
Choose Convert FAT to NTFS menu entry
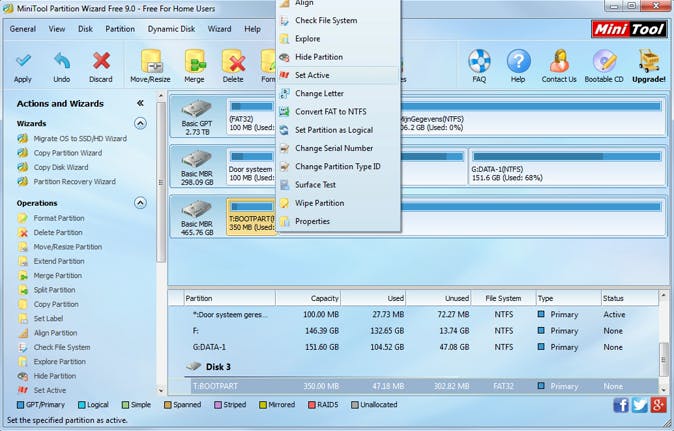337,112
